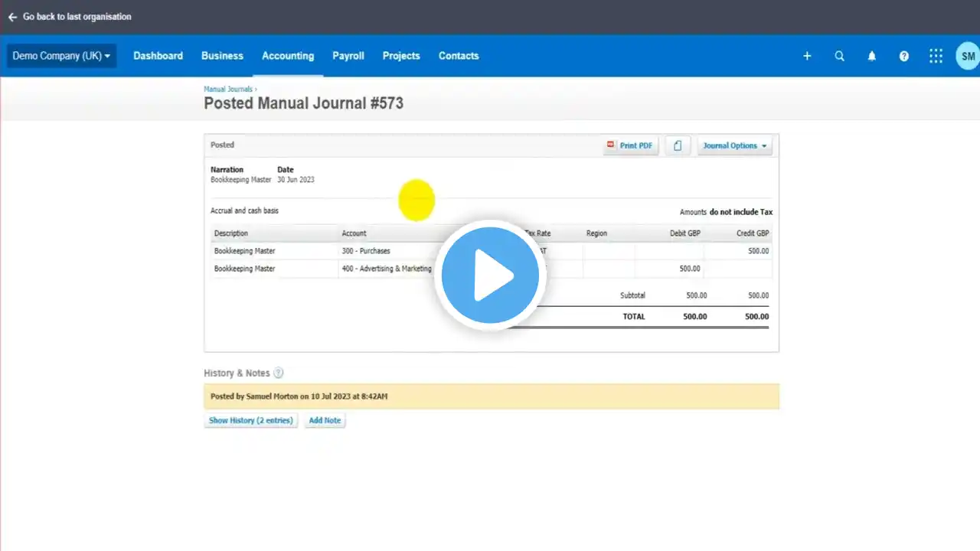This screenshot has width=980, height=551.
Task: Open the Contacts menu
Action: click(x=459, y=56)
